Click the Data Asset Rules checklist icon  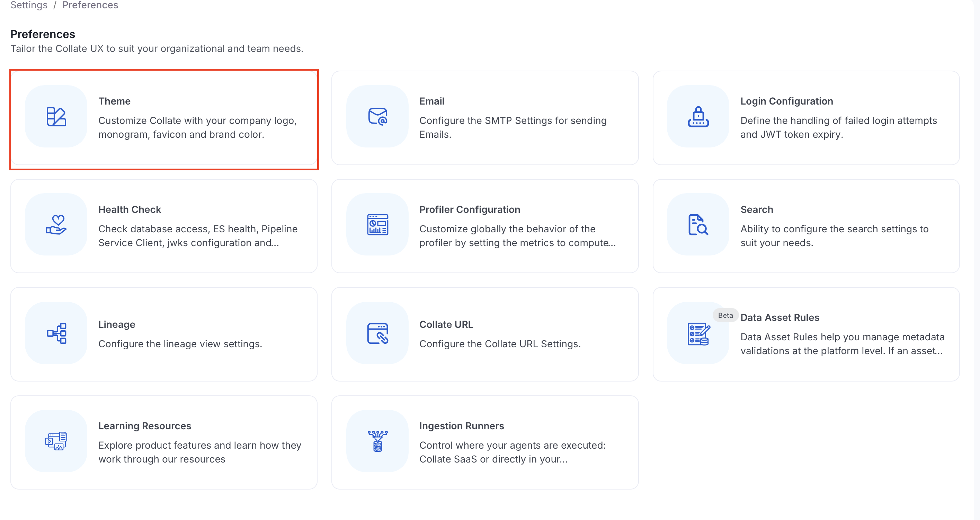698,333
